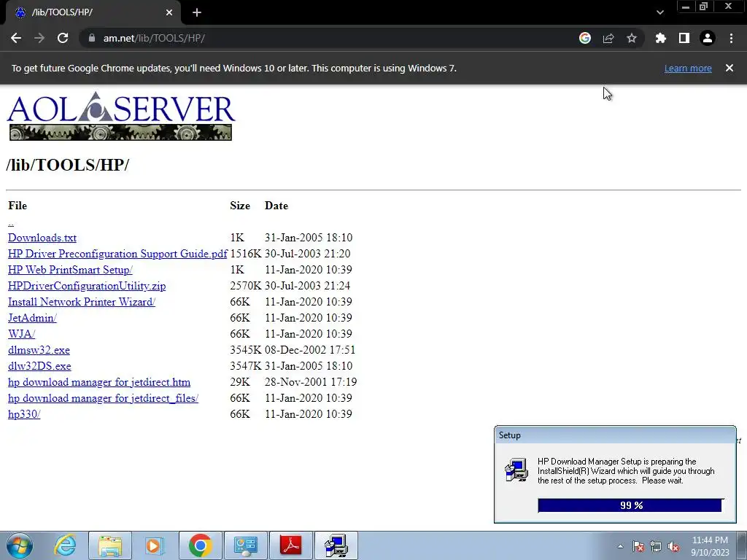
Task: Open the JetAdmin folder link
Action: click(x=32, y=318)
